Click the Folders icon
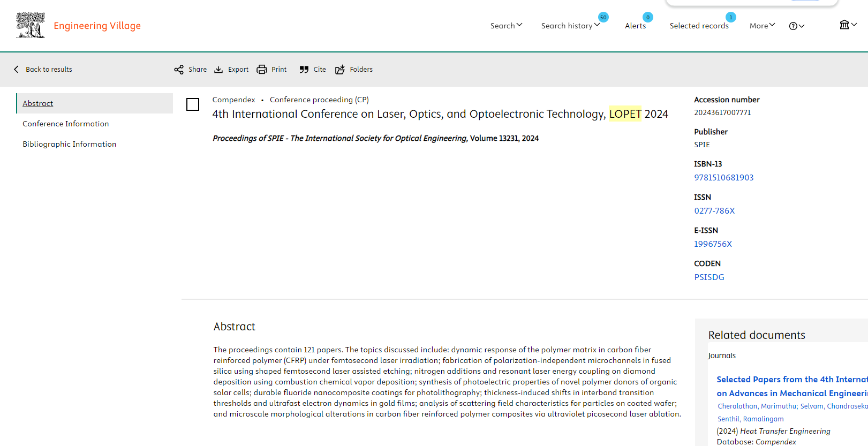This screenshot has width=868, height=446. [340, 70]
